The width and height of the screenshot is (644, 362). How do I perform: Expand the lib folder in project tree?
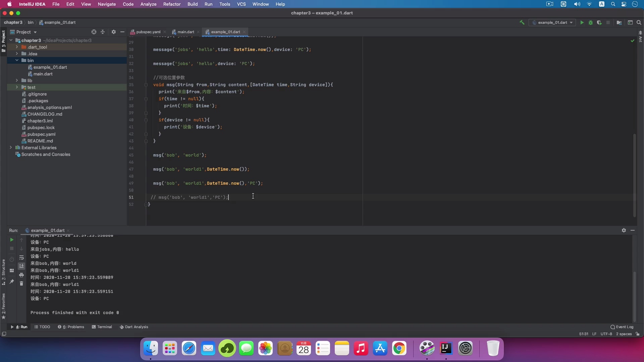(17, 80)
